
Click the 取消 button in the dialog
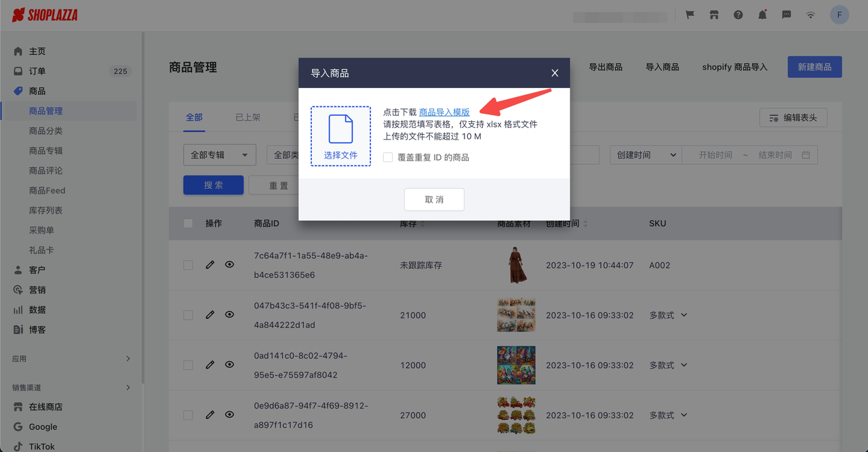click(434, 199)
